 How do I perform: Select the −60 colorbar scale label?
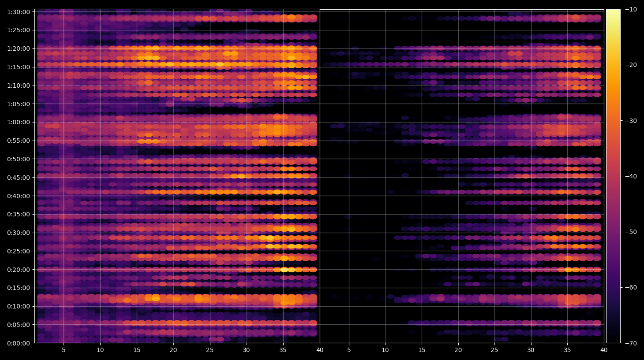(x=631, y=288)
